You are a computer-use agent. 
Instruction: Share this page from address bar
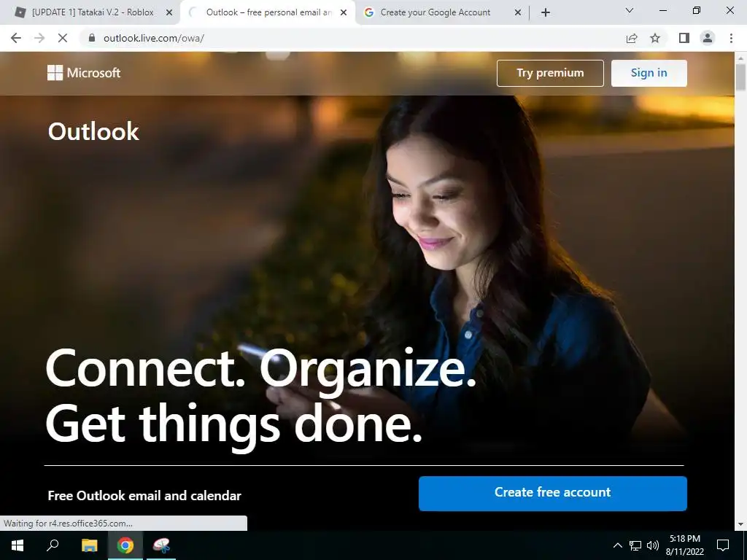click(x=632, y=38)
